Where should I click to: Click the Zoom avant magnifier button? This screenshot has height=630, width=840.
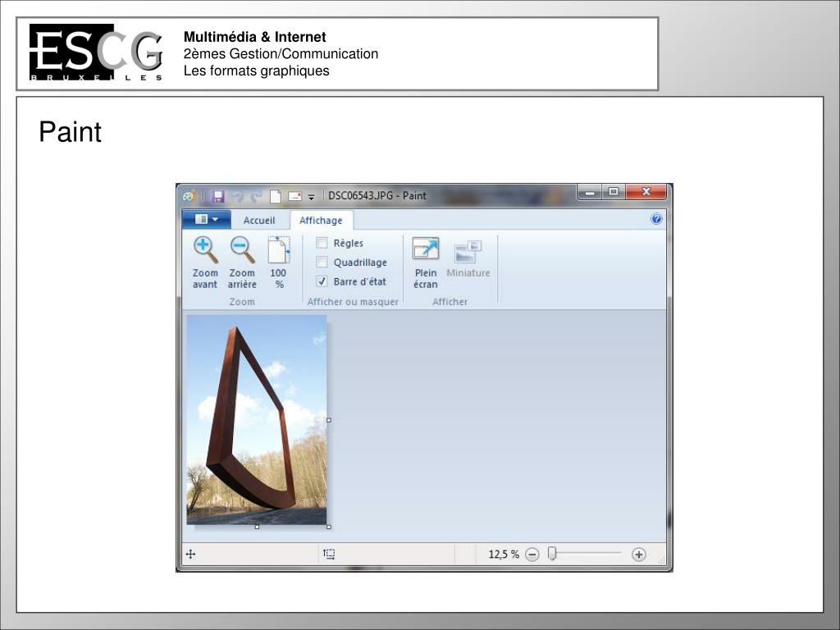coord(205,262)
